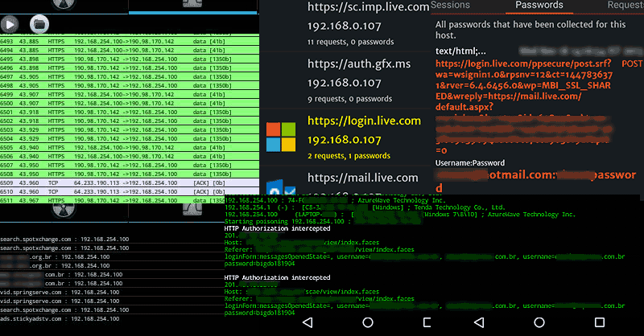Select packet row 6501
This screenshot has width=644, height=336.
click(x=130, y=112)
